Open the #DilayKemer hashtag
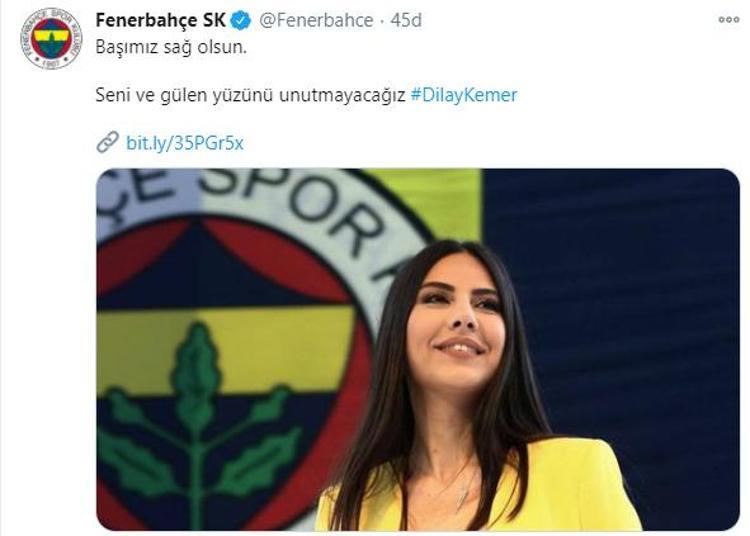The width and height of the screenshot is (750, 536). click(x=464, y=95)
